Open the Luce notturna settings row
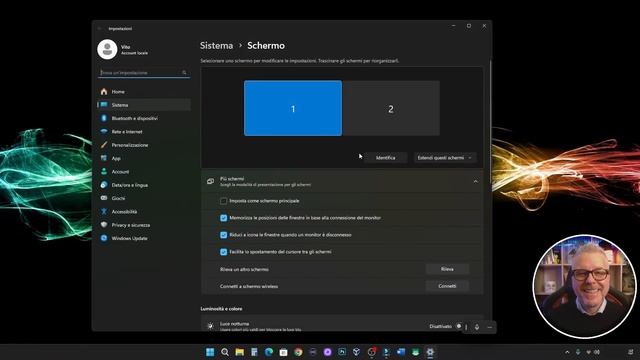 (x=342, y=324)
